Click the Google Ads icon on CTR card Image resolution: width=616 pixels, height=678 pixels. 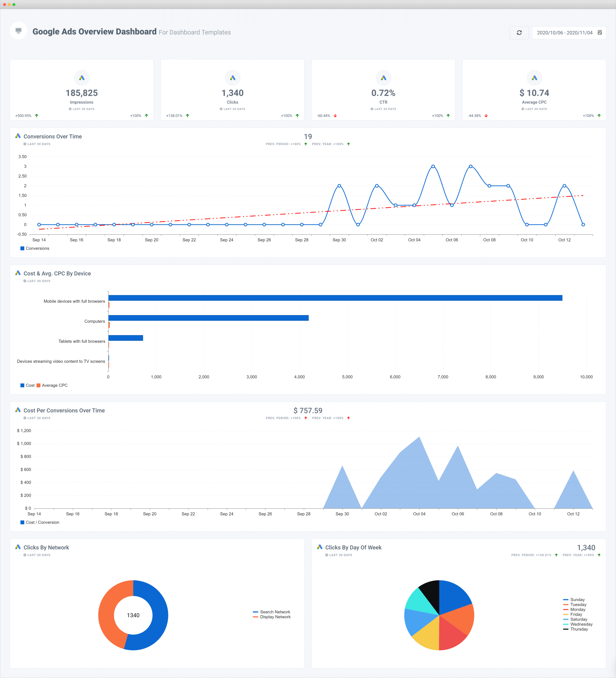(x=384, y=78)
